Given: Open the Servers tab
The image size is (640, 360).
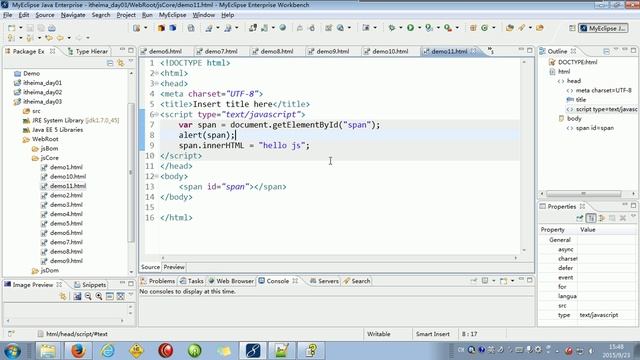Looking at the screenshot, I should click(x=324, y=281).
